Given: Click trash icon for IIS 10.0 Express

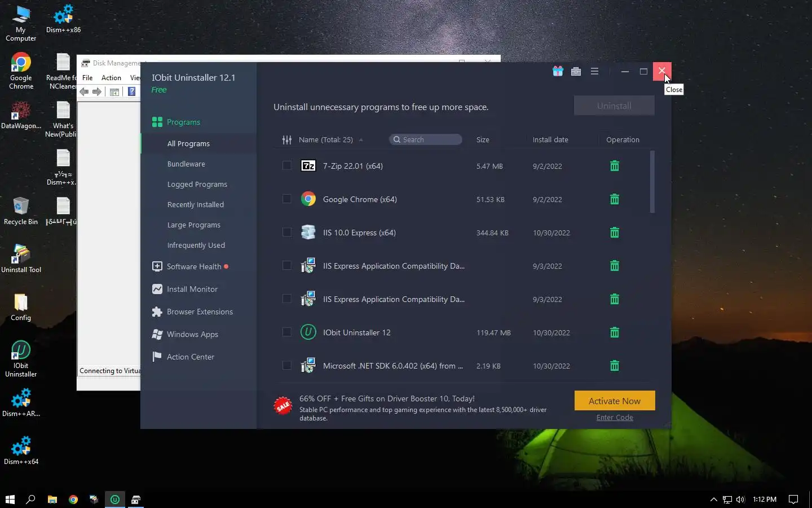Looking at the screenshot, I should point(615,233).
